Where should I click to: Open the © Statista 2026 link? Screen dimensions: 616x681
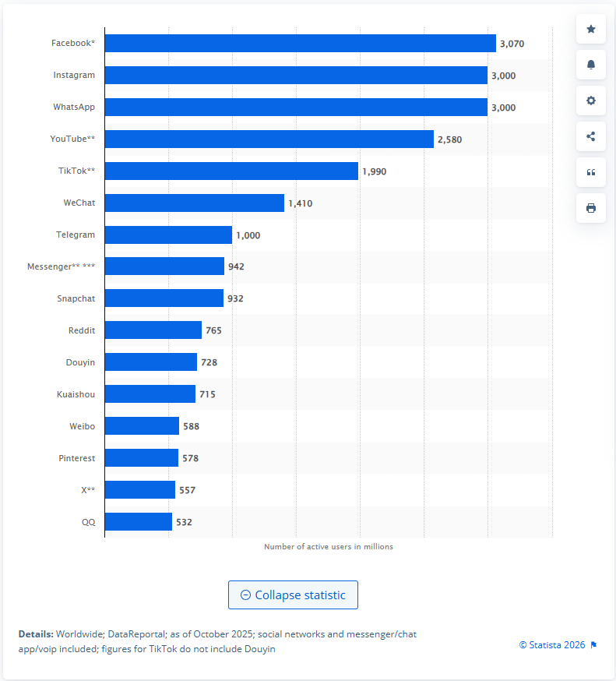(552, 645)
